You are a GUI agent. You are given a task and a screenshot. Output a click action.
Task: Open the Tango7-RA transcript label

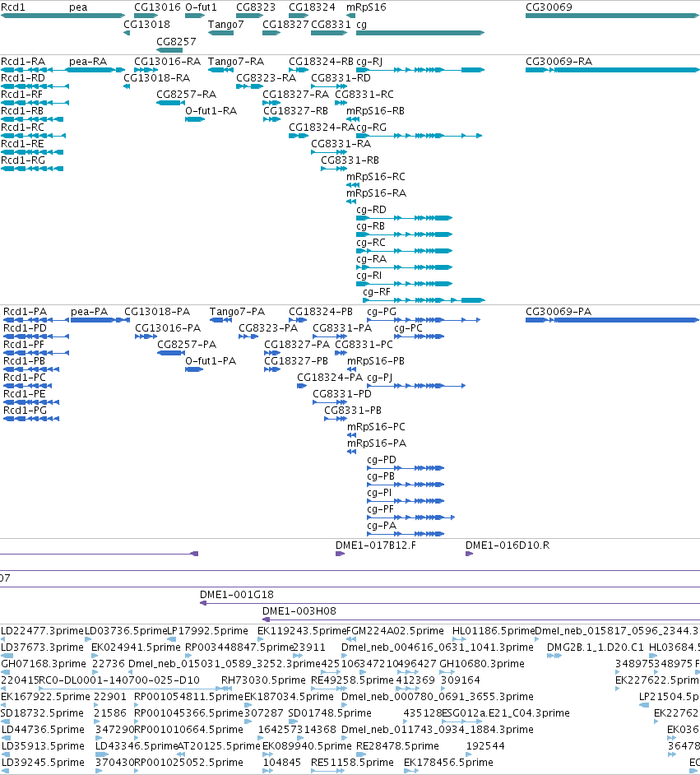point(236,62)
